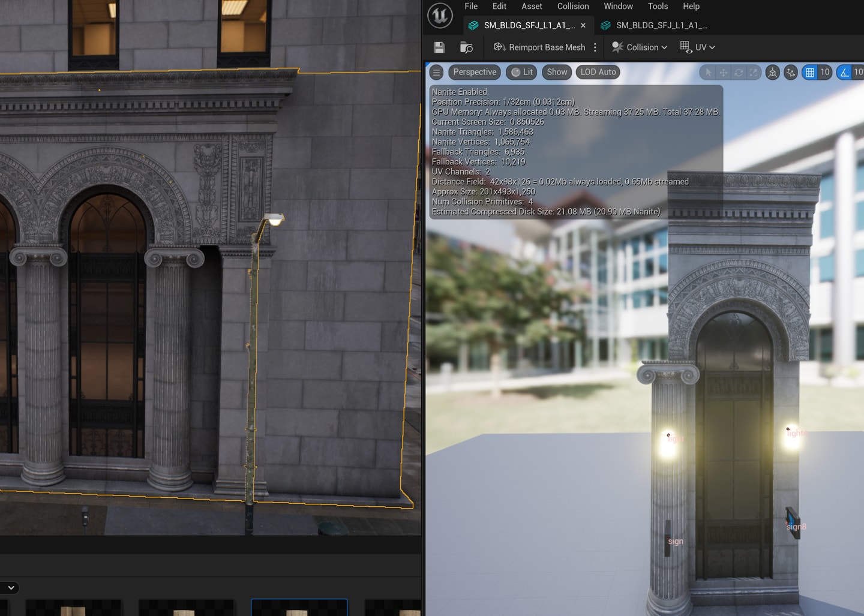The height and width of the screenshot is (616, 864).
Task: Select the street lamp in level viewport
Action: click(x=253, y=360)
